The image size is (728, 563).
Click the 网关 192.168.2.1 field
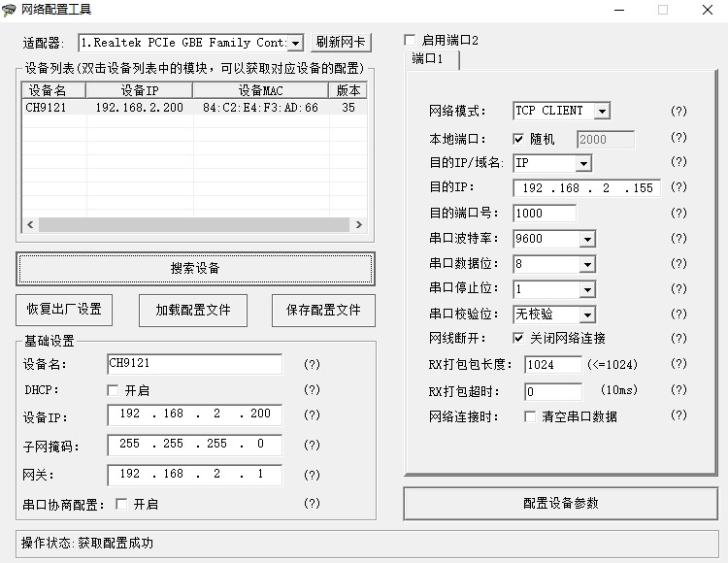[x=194, y=475]
